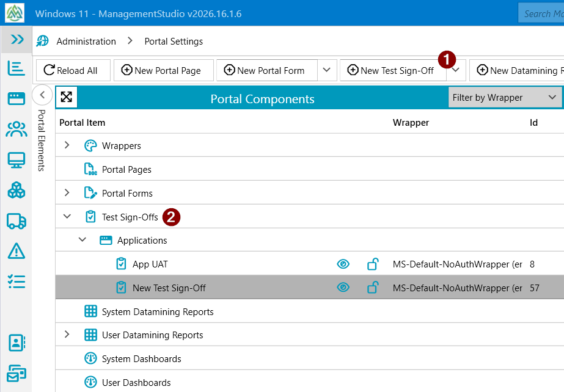Open the Applications window icon in sidebar
The height and width of the screenshot is (392, 564).
[x=16, y=98]
